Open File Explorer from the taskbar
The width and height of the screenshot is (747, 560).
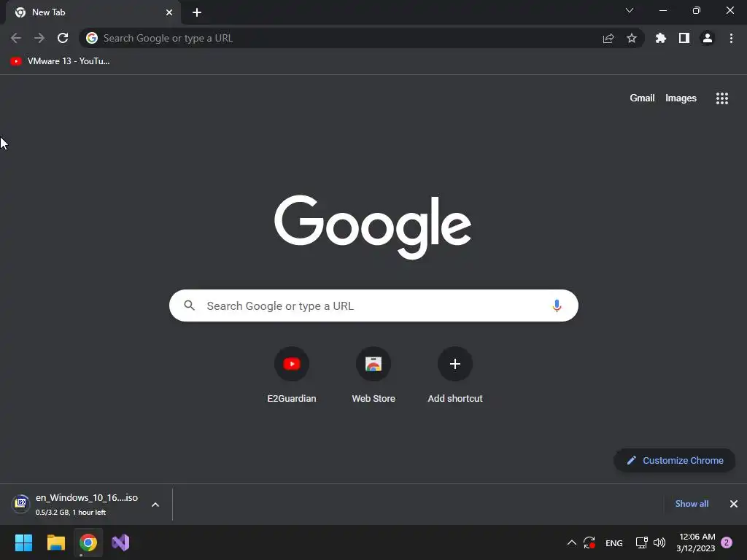[x=55, y=542]
